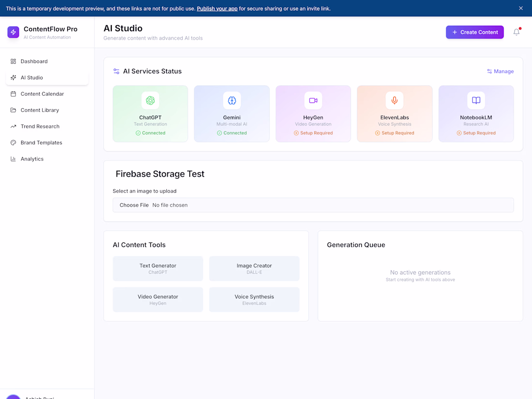The height and width of the screenshot is (399, 532).
Task: Click the HeyGen video camera icon
Action: pyautogui.click(x=313, y=101)
